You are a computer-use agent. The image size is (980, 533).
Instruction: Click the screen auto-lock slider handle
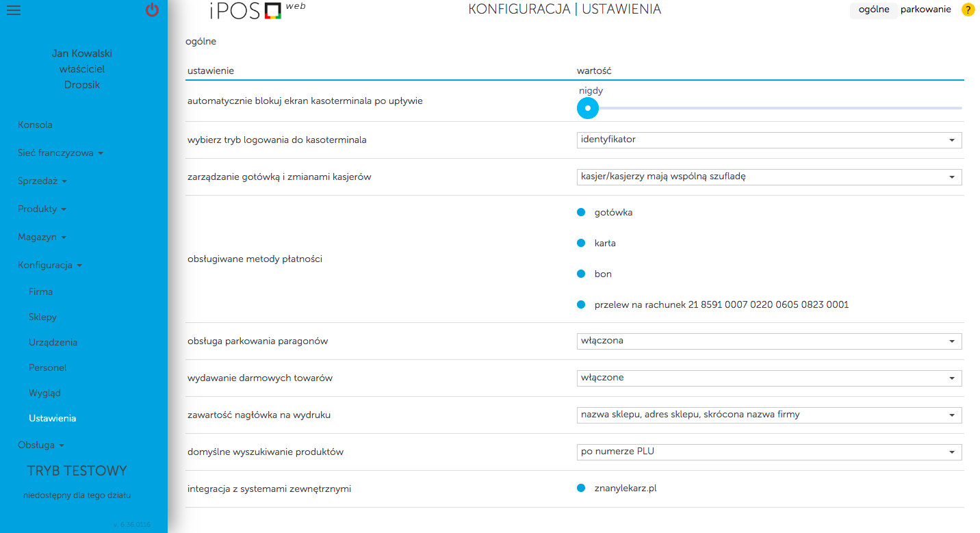[x=587, y=107]
